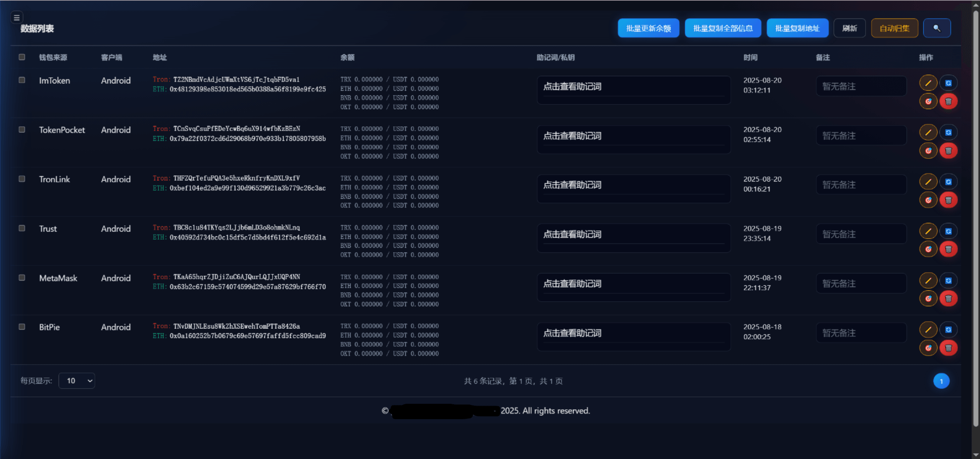Click the pencil edit icon in MetaMask row
Image resolution: width=980 pixels, height=459 pixels.
(928, 281)
